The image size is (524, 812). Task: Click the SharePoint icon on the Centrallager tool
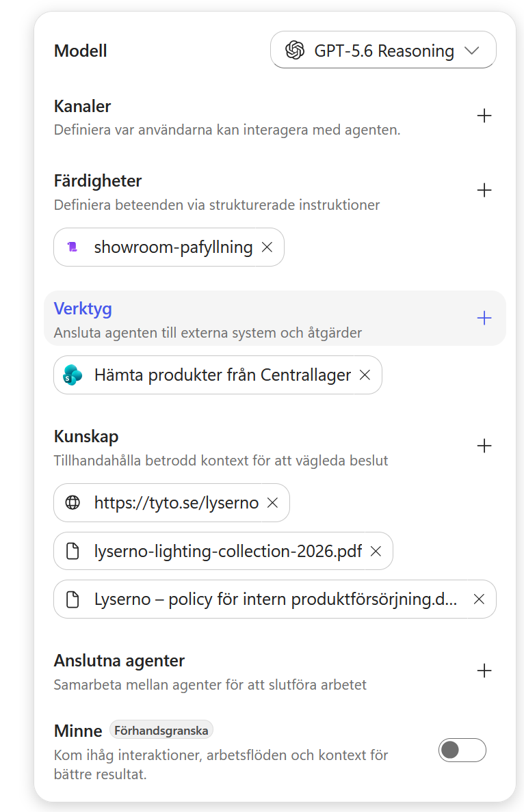(x=73, y=375)
